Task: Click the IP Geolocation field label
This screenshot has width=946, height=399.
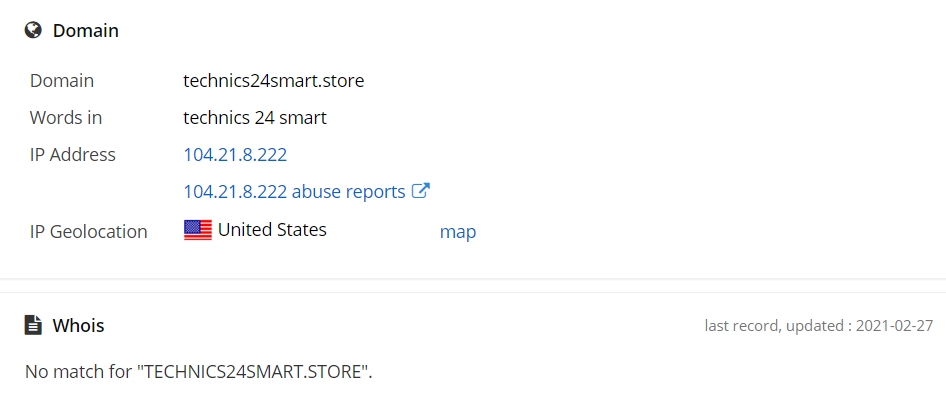Action: point(89,231)
